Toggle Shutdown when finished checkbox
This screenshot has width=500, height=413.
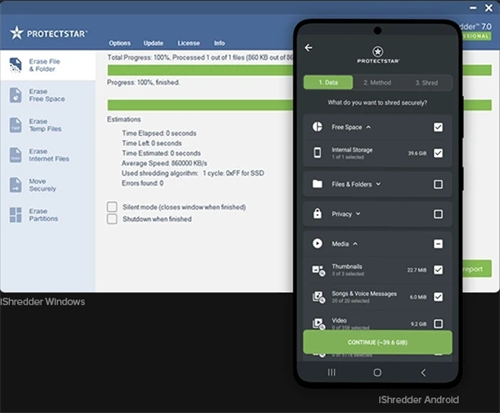[x=112, y=219]
